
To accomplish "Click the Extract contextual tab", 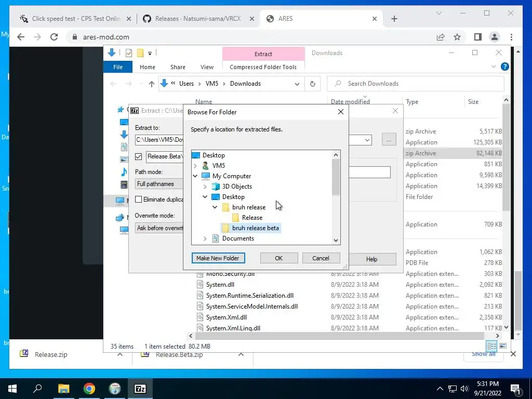I will 263,54.
